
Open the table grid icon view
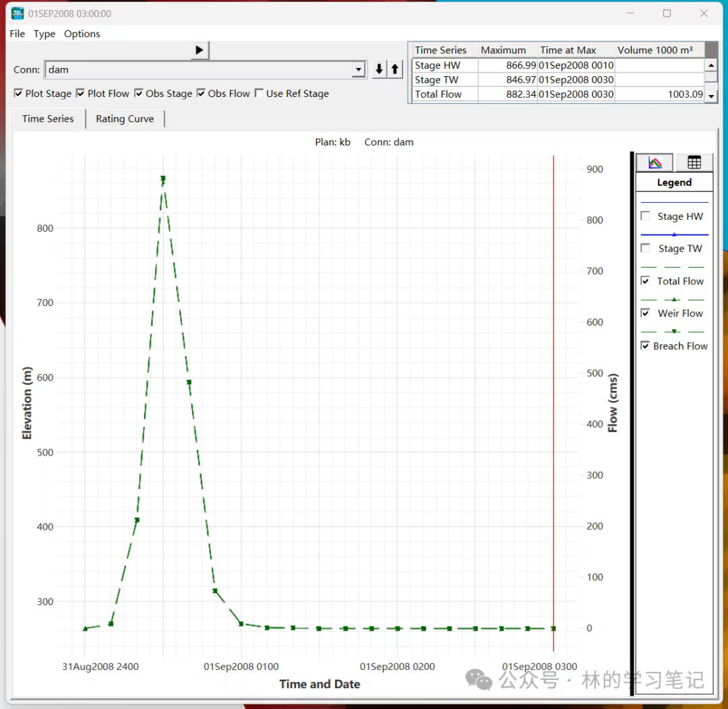(694, 162)
